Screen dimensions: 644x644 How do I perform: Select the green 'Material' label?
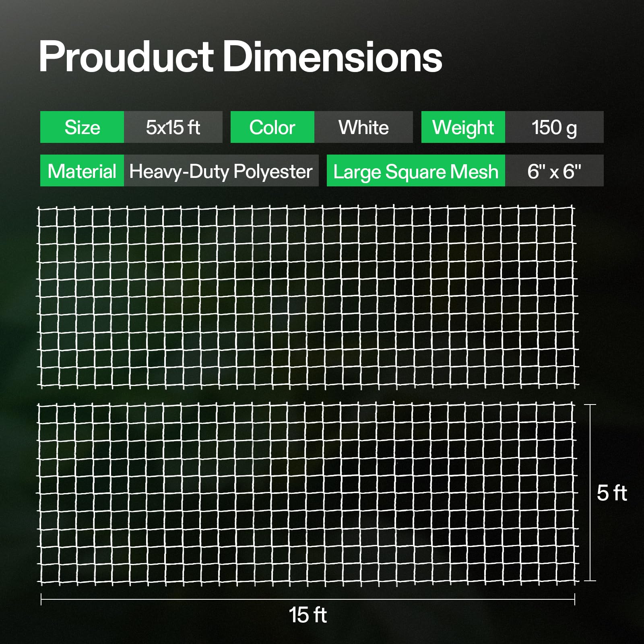pyautogui.click(x=82, y=171)
